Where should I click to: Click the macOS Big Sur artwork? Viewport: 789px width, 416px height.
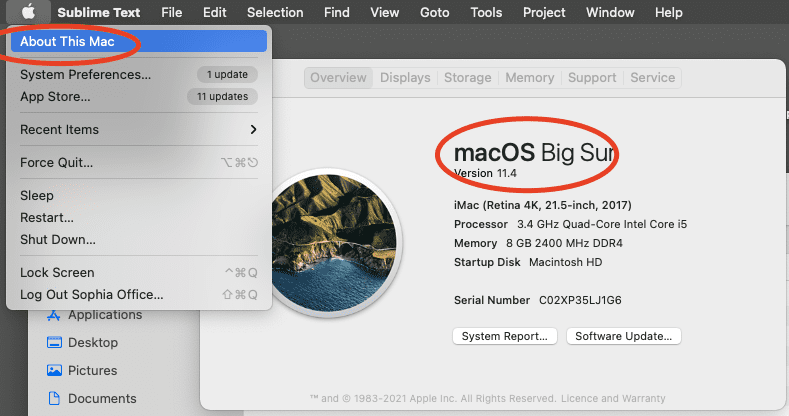pos(334,243)
